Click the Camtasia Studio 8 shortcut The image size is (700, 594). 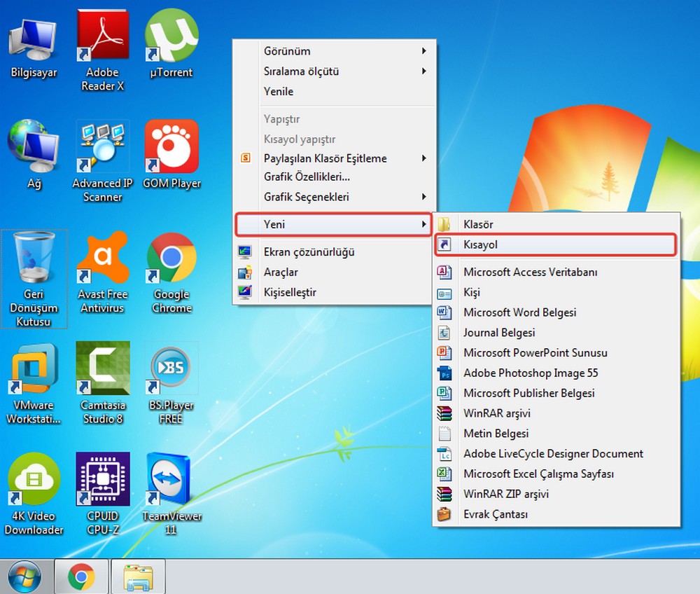click(x=103, y=369)
